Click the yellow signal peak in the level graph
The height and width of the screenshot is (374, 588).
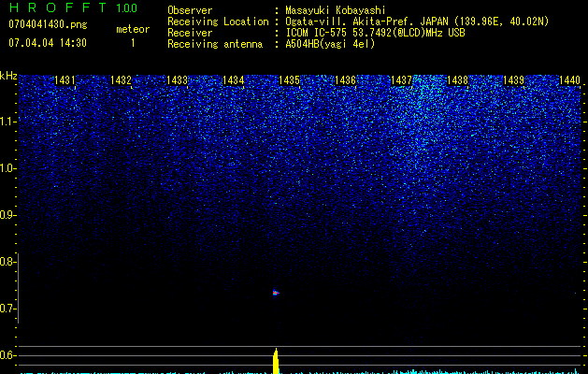[x=276, y=361]
